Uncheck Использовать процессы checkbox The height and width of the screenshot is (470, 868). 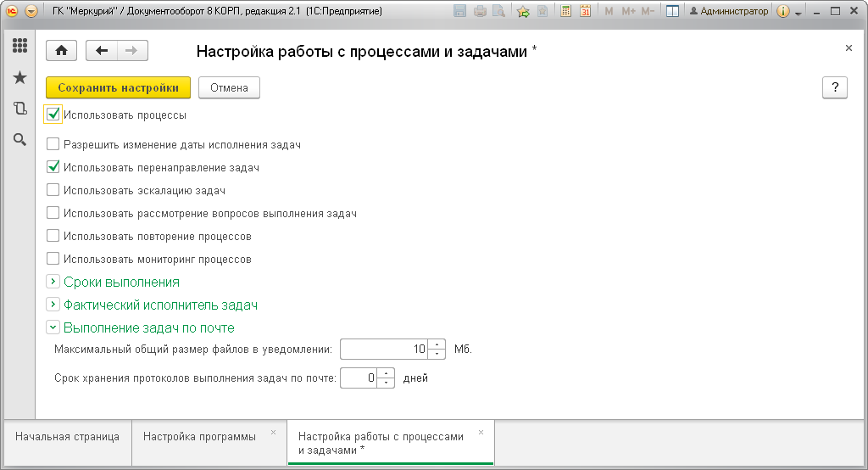point(53,115)
